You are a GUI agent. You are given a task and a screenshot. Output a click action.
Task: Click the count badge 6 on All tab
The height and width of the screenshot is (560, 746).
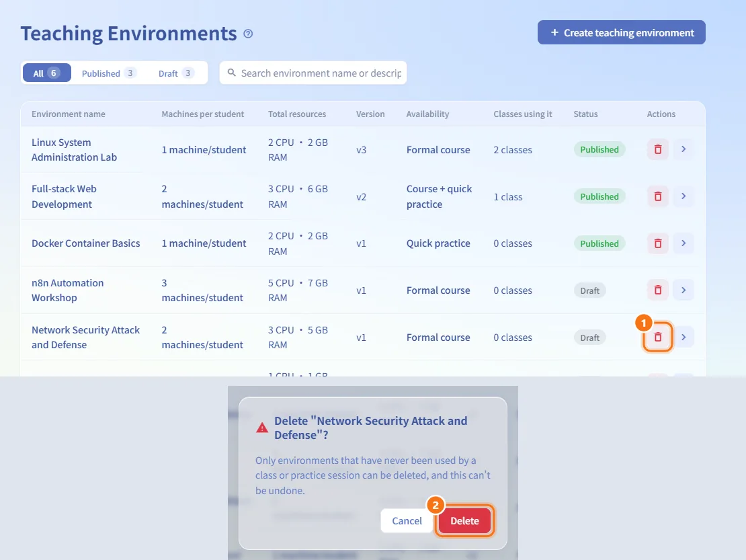53,73
